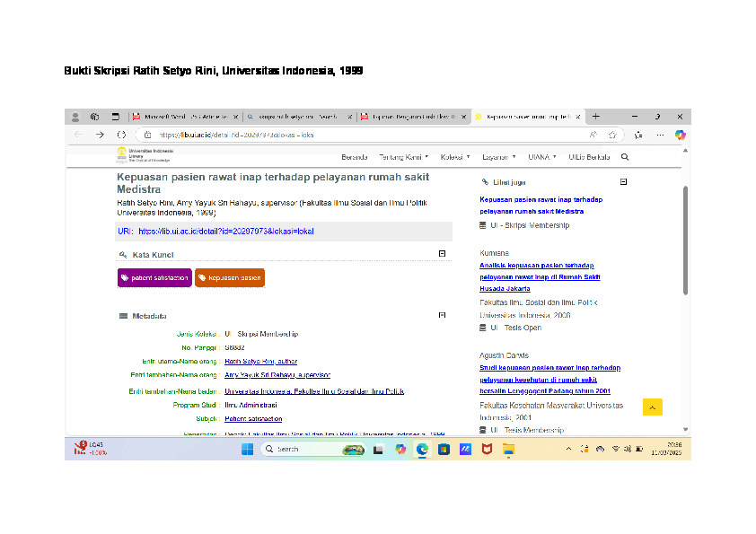The width and height of the screenshot is (756, 534).
Task: Open the lib.ui.ac.id detail URI link
Action: point(226,232)
